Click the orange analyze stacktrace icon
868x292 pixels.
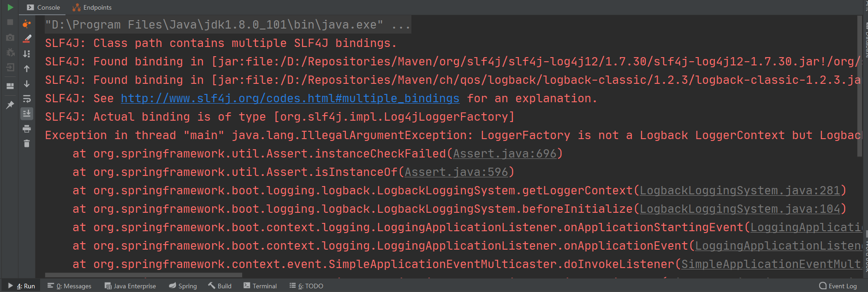pos(27,23)
